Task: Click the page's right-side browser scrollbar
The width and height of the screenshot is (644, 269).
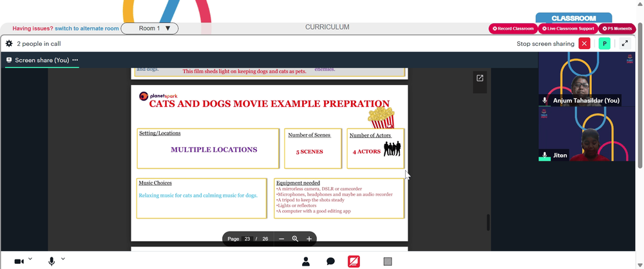Action: pos(640,96)
